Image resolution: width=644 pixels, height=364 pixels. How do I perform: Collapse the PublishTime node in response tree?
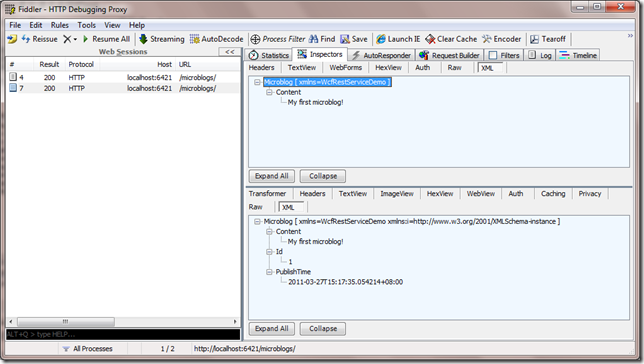(x=269, y=272)
